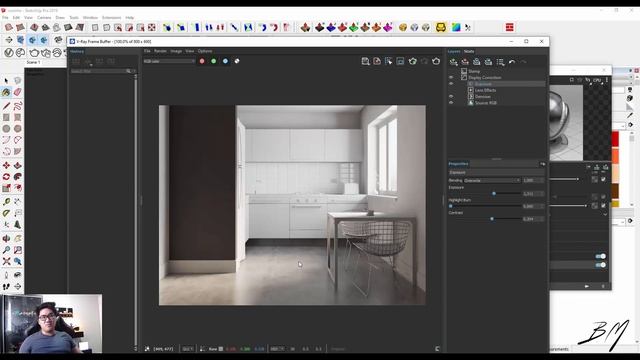Switch to the Layers tab
The height and width of the screenshot is (360, 640).
[x=454, y=51]
